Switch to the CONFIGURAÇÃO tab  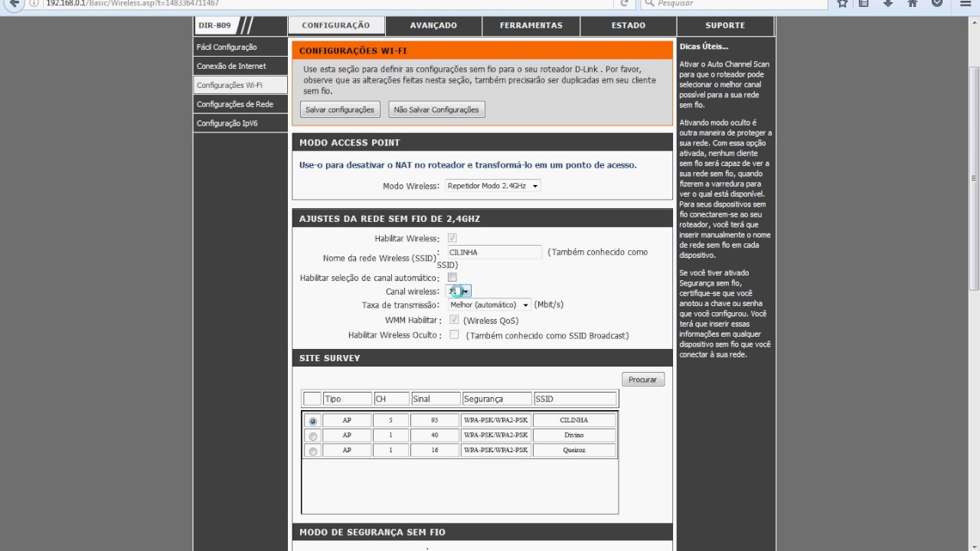coord(335,25)
